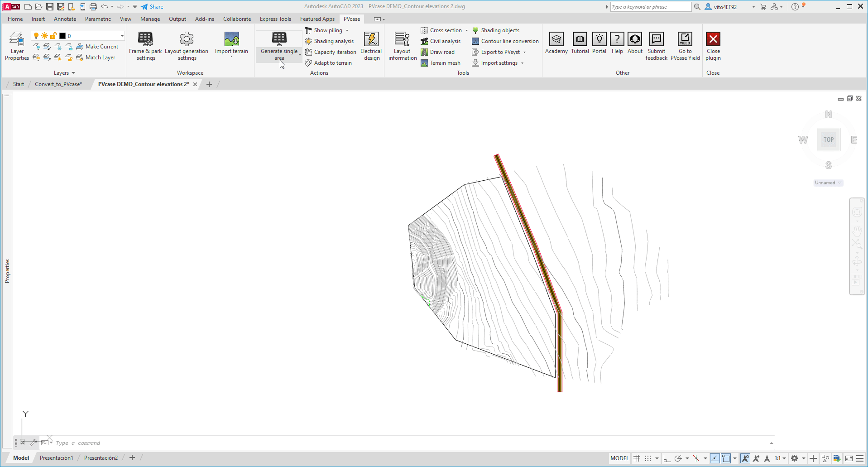Click Go to PVcase Yield icon
The height and width of the screenshot is (467, 868).
coord(685,46)
